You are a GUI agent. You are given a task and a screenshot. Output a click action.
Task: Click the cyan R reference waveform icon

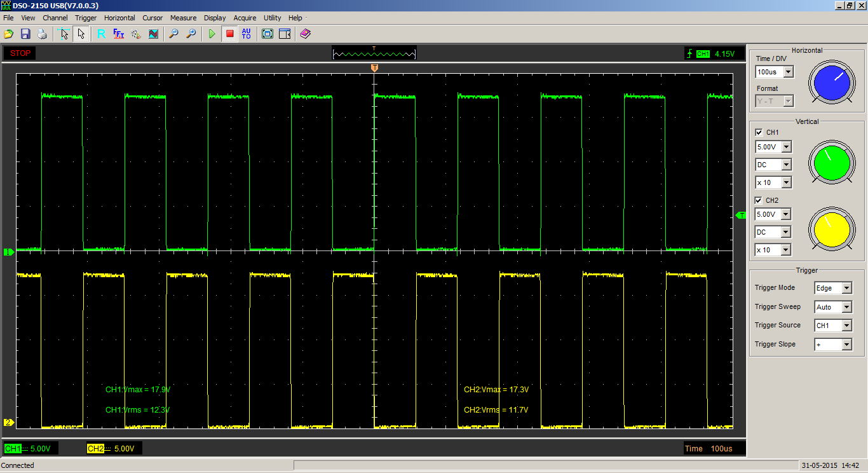click(101, 34)
